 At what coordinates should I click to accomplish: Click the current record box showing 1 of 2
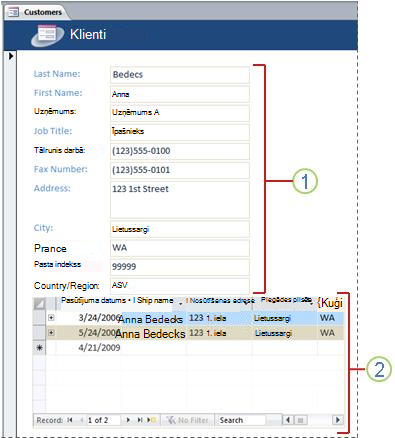pyautogui.click(x=103, y=420)
